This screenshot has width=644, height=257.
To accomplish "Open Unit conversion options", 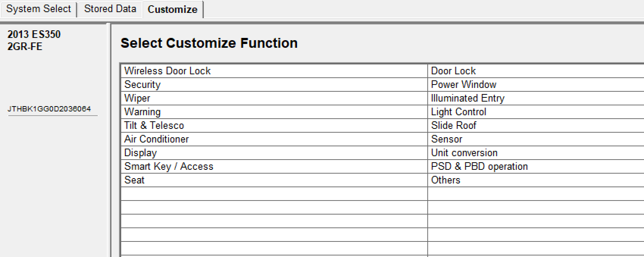I will 464,153.
